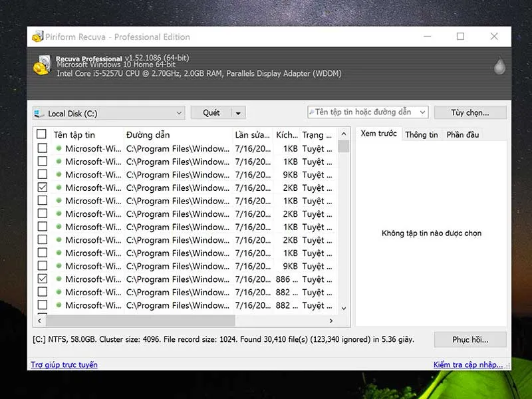Click the Recuva icon in title bar
The image size is (532, 399).
(x=38, y=37)
